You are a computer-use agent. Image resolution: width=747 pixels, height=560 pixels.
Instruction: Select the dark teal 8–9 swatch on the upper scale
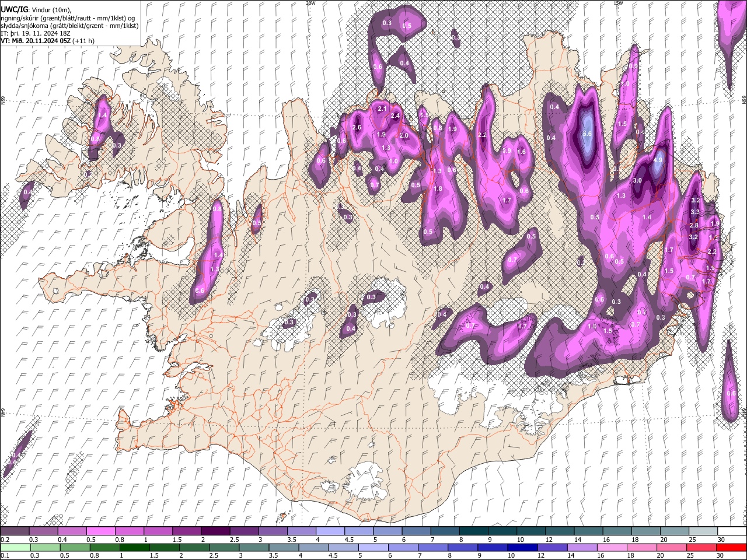(x=473, y=531)
